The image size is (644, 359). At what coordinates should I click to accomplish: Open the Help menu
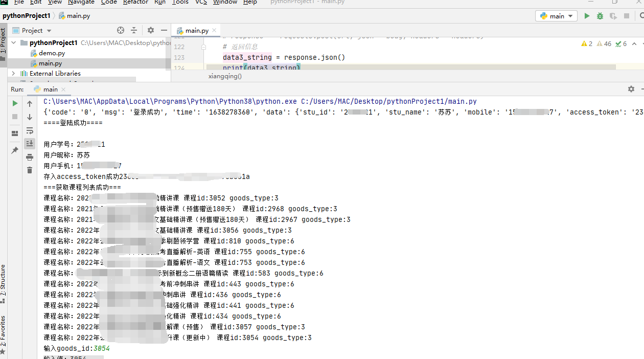click(250, 2)
